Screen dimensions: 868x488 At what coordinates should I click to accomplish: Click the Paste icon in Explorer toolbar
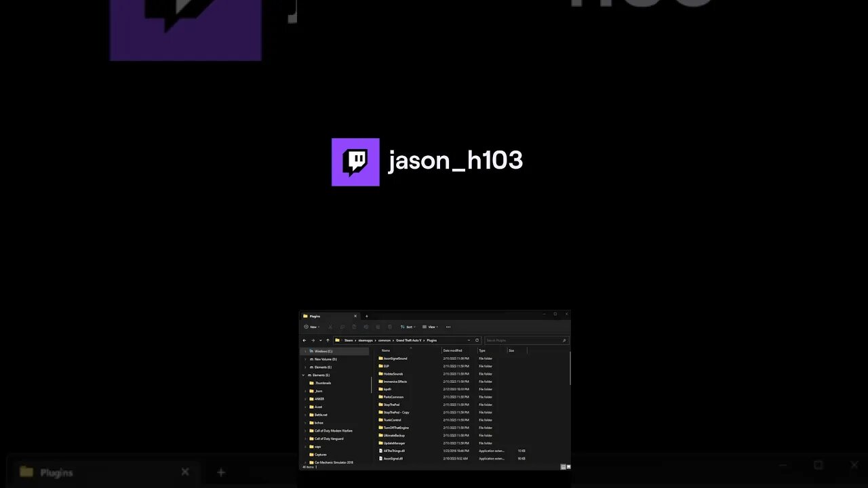(x=354, y=327)
